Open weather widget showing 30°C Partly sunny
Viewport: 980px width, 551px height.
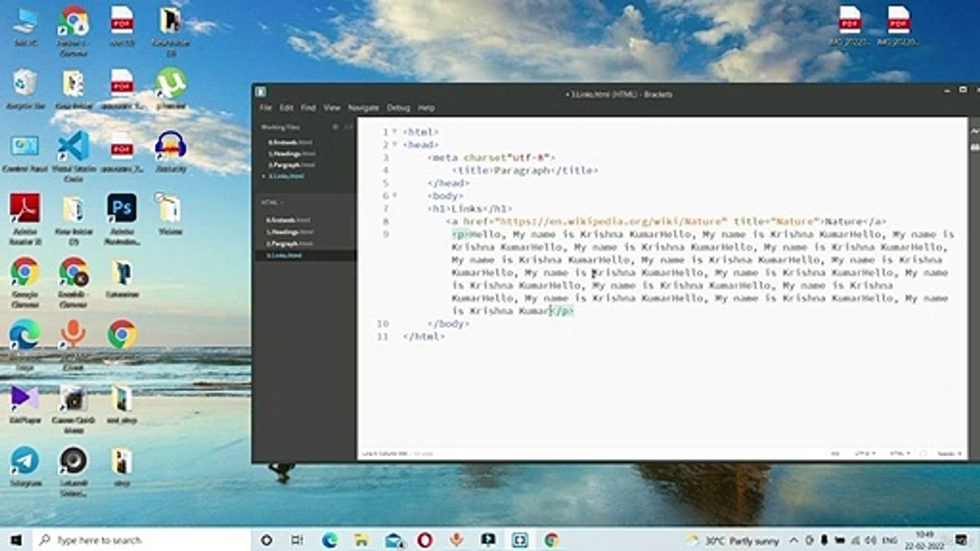(x=731, y=540)
